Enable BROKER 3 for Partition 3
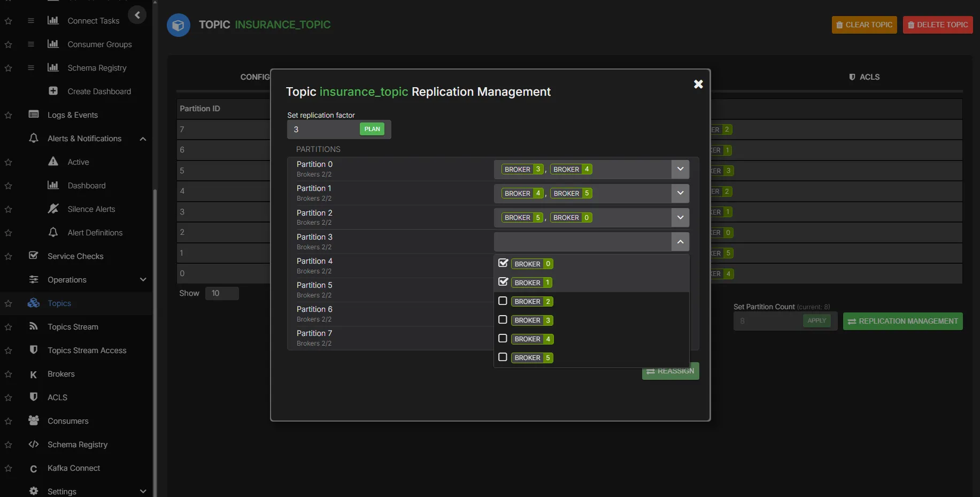This screenshot has height=497, width=980. point(503,319)
